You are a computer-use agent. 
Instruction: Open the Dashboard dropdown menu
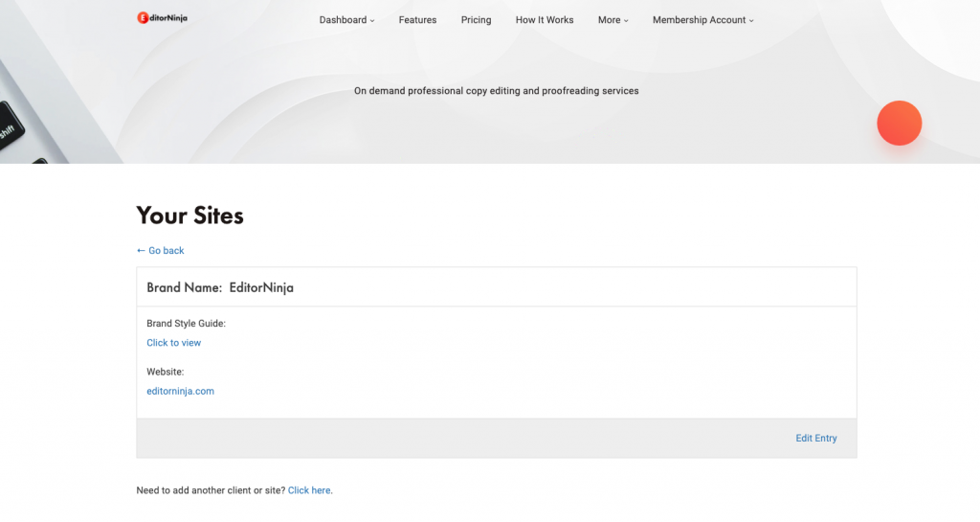pos(346,20)
